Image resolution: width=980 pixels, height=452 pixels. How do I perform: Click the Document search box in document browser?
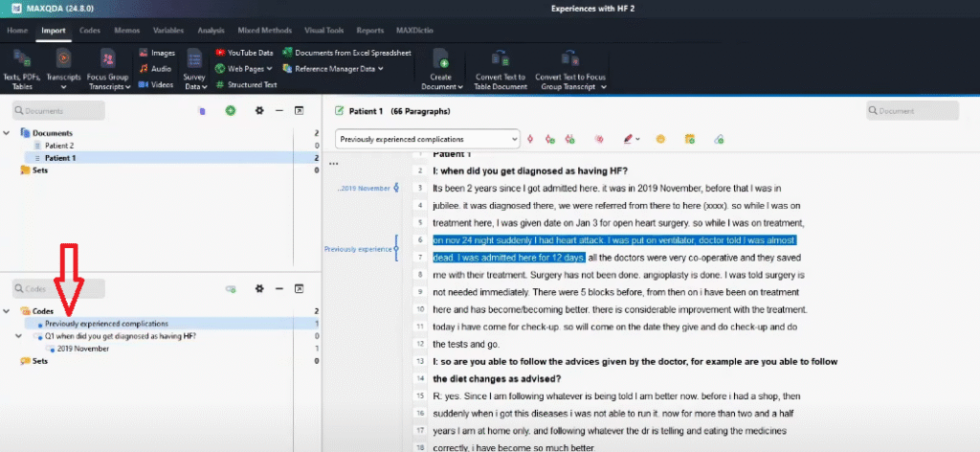pos(912,111)
